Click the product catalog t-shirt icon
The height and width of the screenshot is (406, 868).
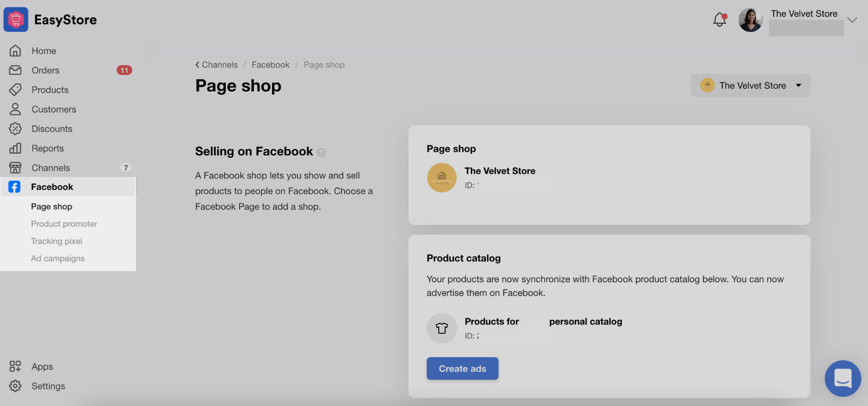click(442, 328)
